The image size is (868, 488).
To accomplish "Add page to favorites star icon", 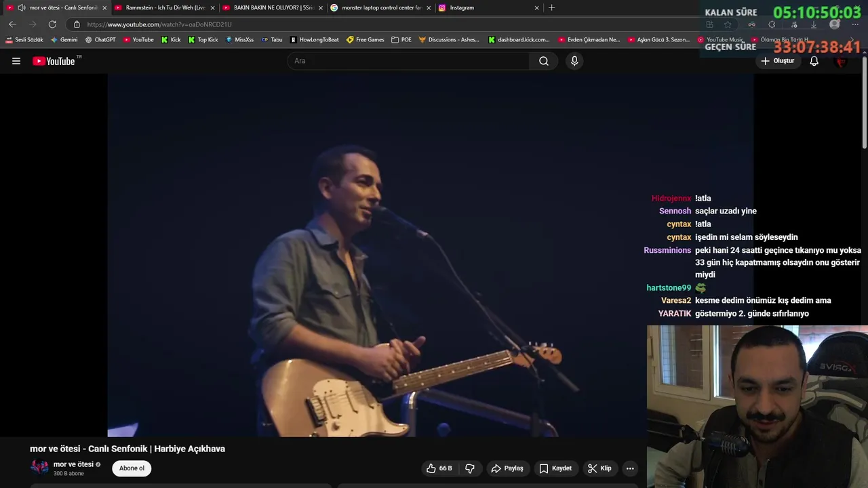I will coord(728,24).
